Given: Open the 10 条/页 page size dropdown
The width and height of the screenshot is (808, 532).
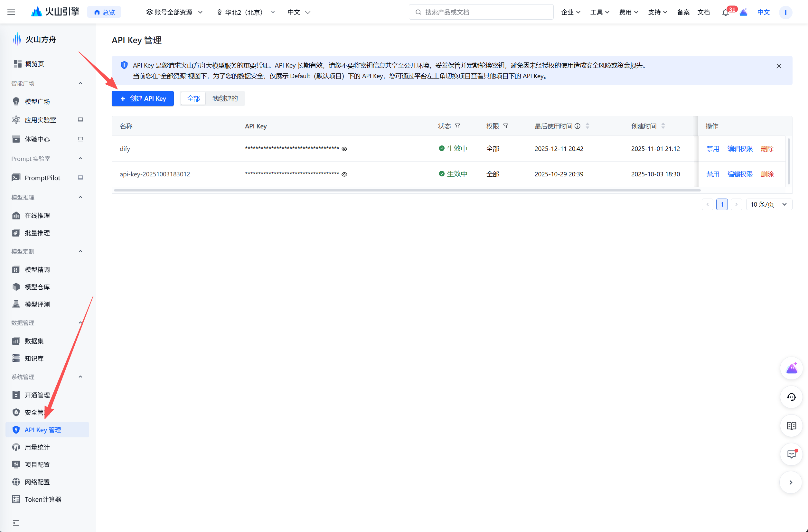Looking at the screenshot, I should (769, 204).
